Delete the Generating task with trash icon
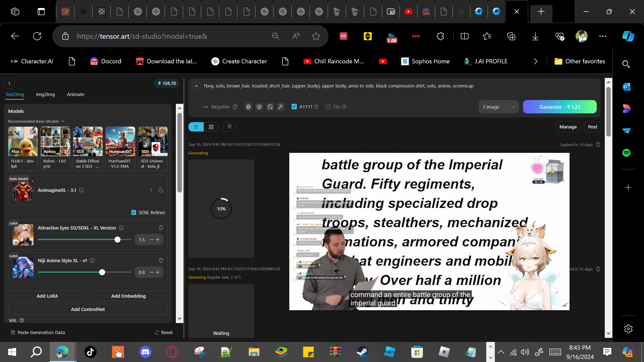 pos(598,145)
